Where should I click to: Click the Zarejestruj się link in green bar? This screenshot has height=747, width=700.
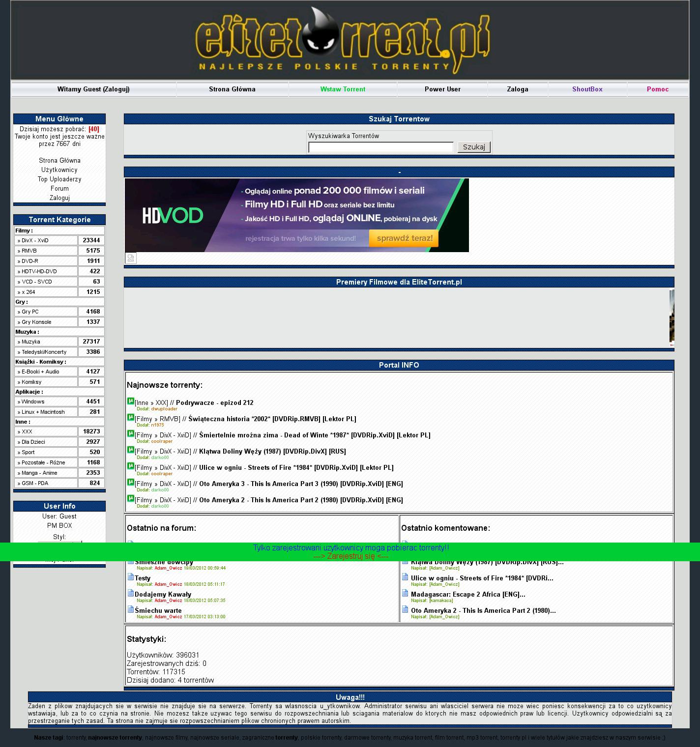(350, 556)
